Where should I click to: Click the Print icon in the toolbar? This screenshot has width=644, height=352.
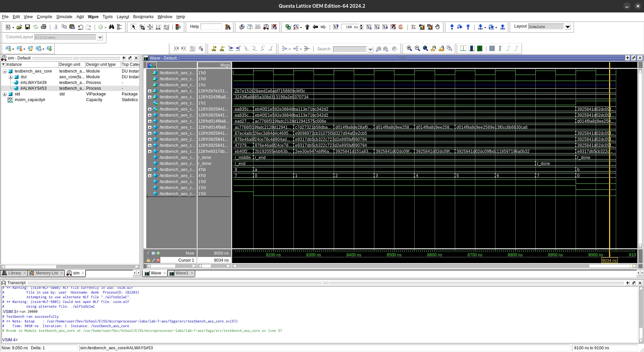[44, 27]
